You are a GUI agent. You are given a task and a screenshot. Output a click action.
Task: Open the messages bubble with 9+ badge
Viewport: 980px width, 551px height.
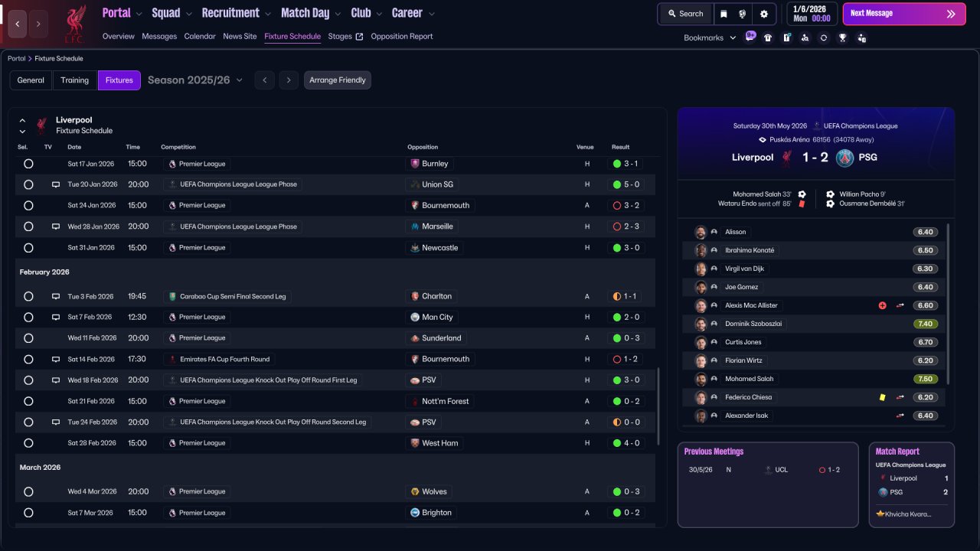point(750,37)
